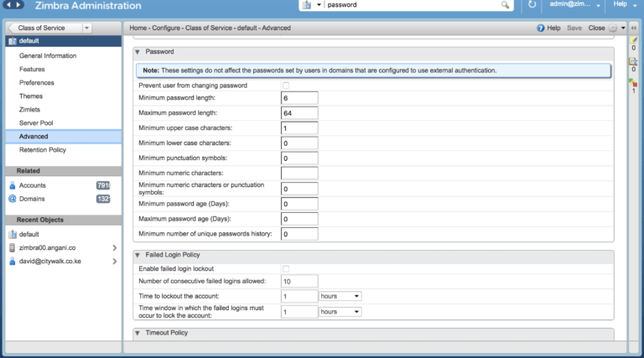Click the david@citywalk.co.ke account icon
644x358 pixels.
point(13,261)
